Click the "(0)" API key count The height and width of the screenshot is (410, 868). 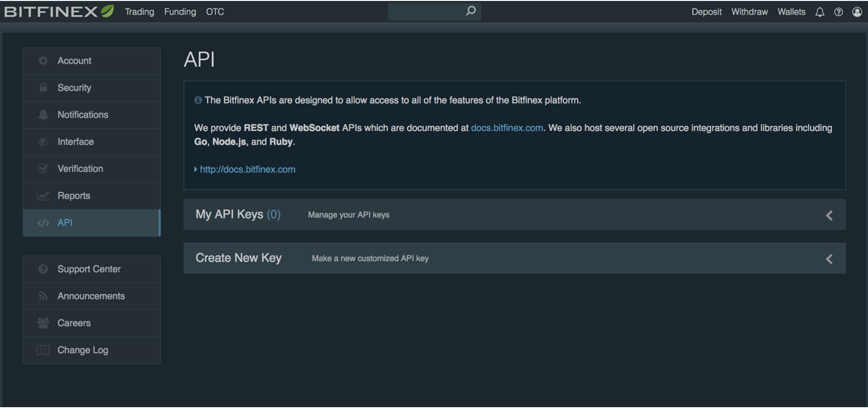[x=274, y=214]
